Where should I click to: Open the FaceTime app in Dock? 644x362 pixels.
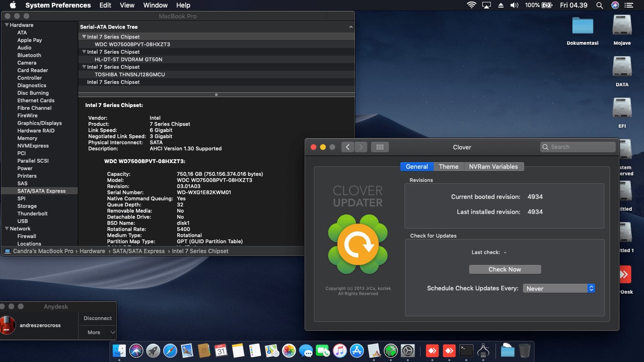coord(323,351)
